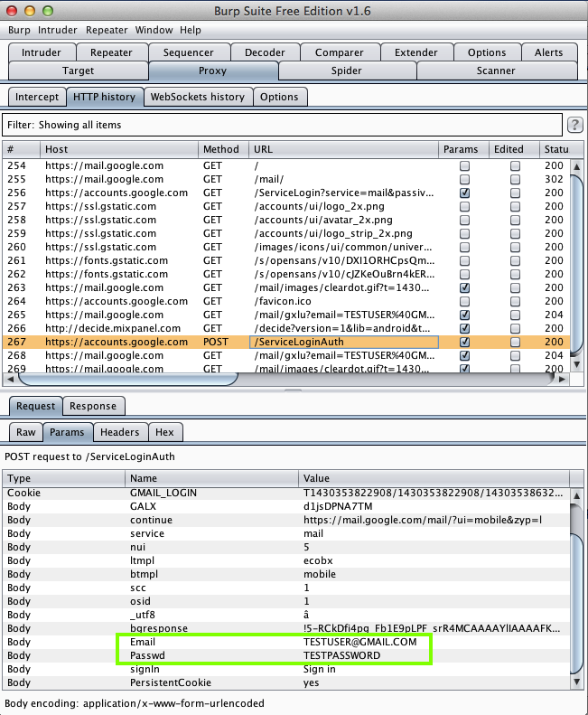The width and height of the screenshot is (588, 715).
Task: Switch to the Decoder tab
Action: tap(265, 52)
